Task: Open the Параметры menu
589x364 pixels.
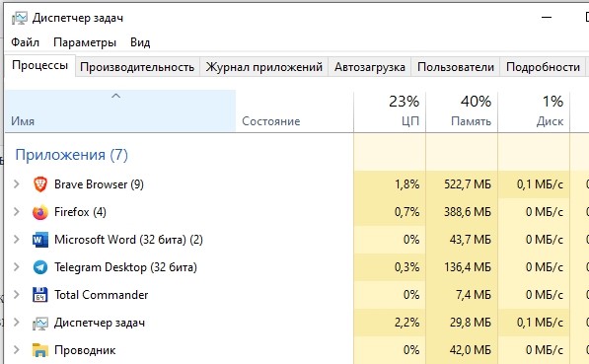Action: (x=85, y=42)
